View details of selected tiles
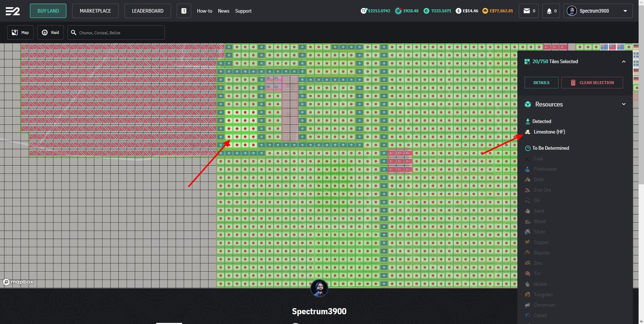The height and width of the screenshot is (324, 644). pos(541,83)
